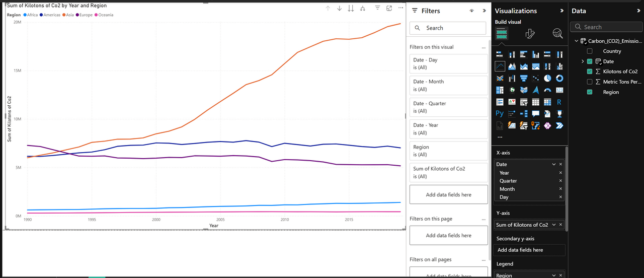Pick the gauge visual

point(548,90)
